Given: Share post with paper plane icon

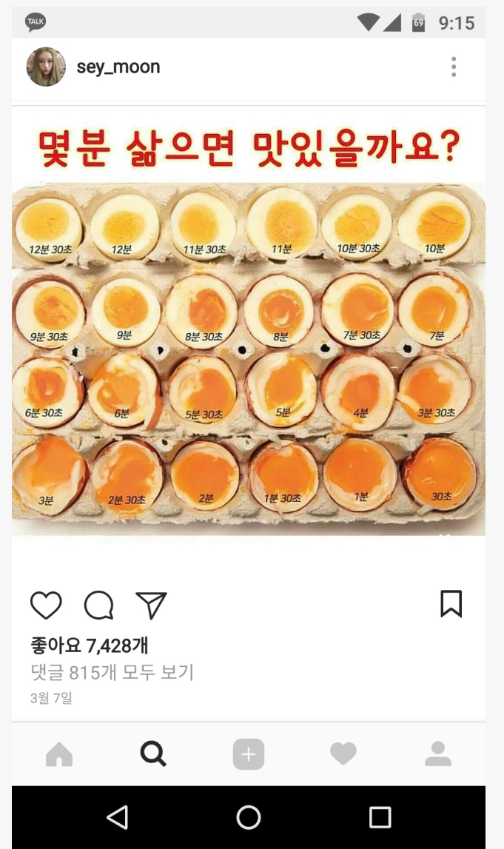Looking at the screenshot, I should [151, 605].
